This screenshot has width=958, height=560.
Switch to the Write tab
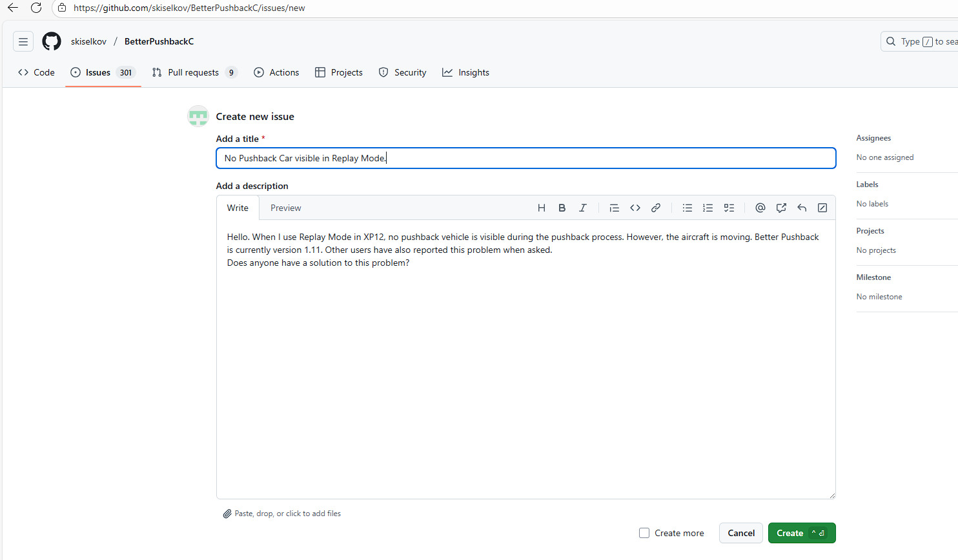coord(238,208)
